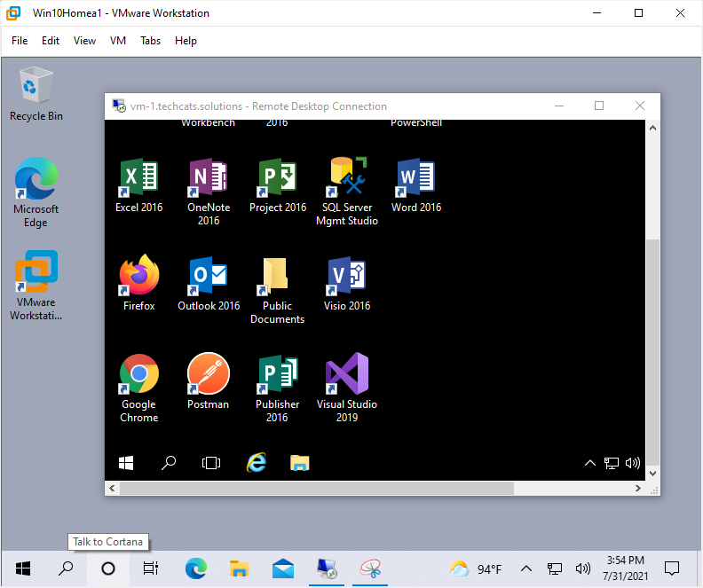703x588 pixels.
Task: Minimize the Remote Desktop Connection window
Action: pos(559,106)
